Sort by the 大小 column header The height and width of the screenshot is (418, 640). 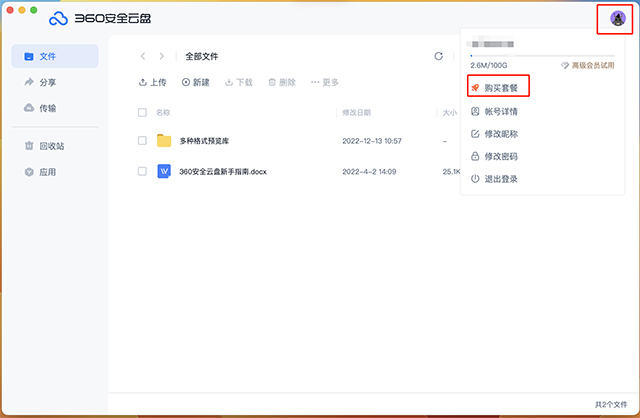(450, 112)
